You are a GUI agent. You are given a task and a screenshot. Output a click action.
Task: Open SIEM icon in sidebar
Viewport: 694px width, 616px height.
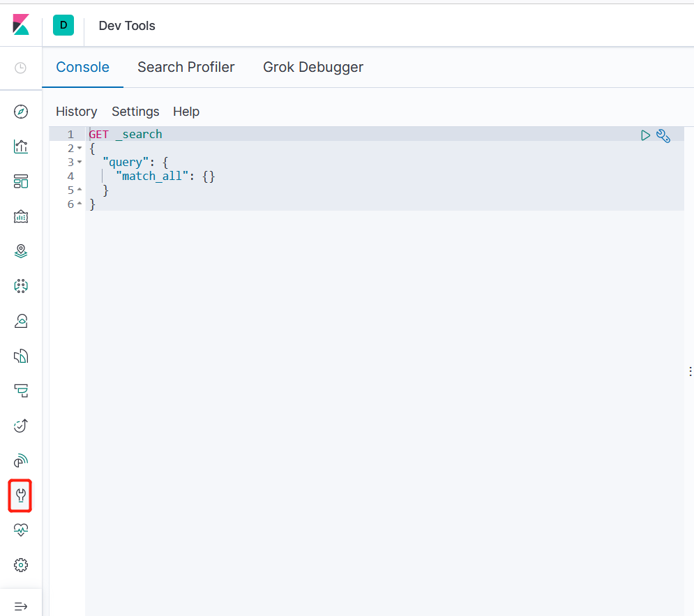(x=21, y=460)
